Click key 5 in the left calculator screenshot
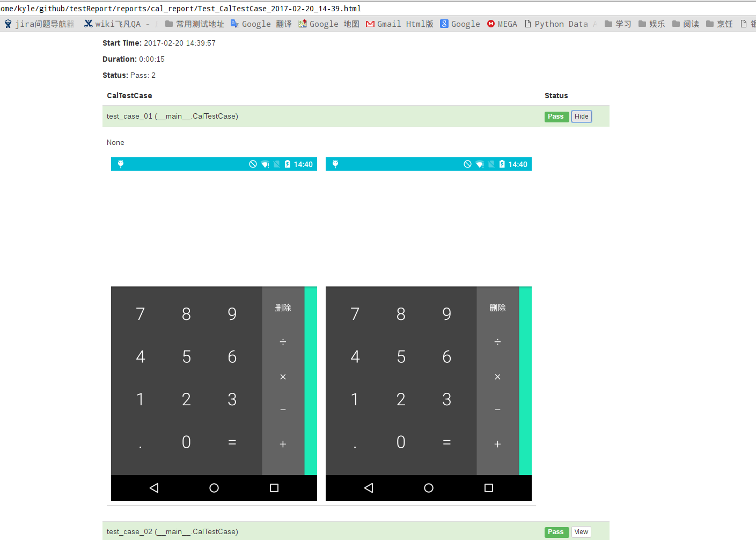Image resolution: width=756 pixels, height=540 pixels. point(186,356)
